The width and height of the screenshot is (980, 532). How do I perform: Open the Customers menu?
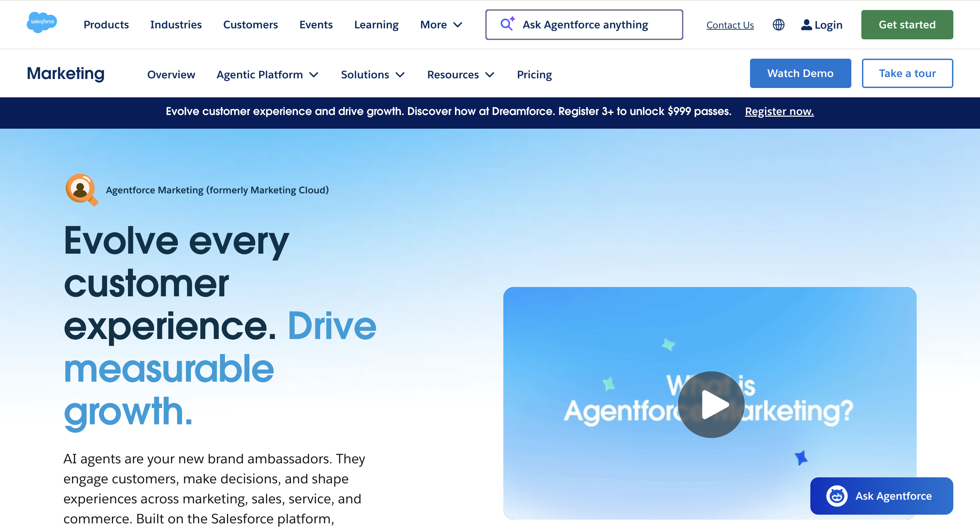coord(250,25)
